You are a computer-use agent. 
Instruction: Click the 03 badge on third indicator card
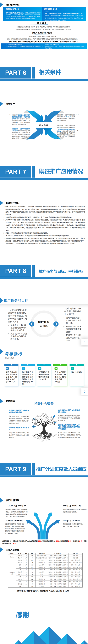coord(39,368)
